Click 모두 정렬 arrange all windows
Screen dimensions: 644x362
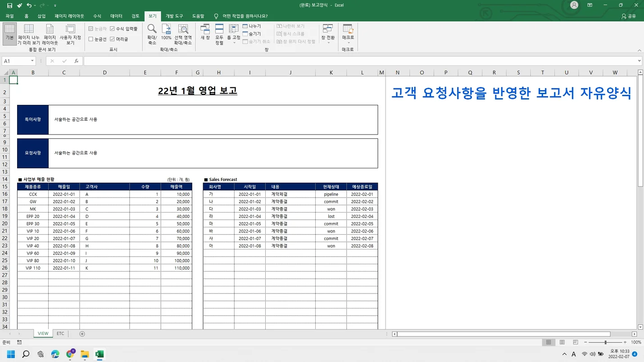point(219,34)
